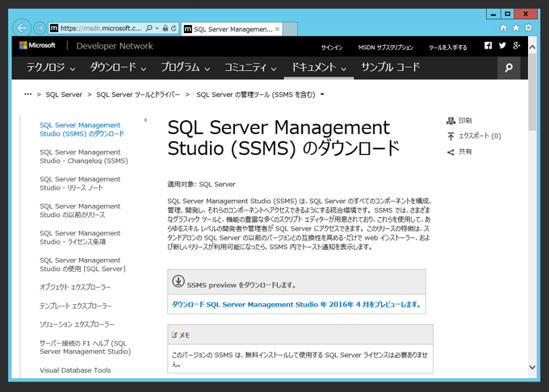Click the ツールを入手する link
The height and width of the screenshot is (392, 549).
448,48
